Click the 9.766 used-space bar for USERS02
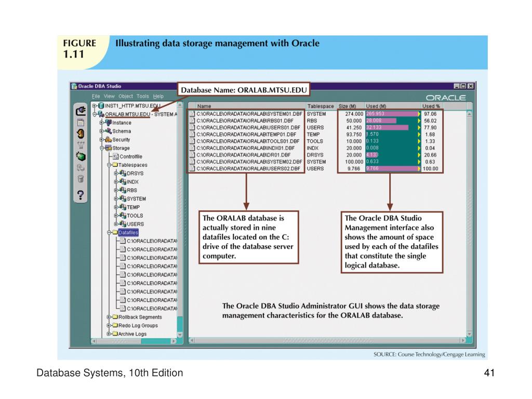Viewport: 532px width, 399px height. 393,168
